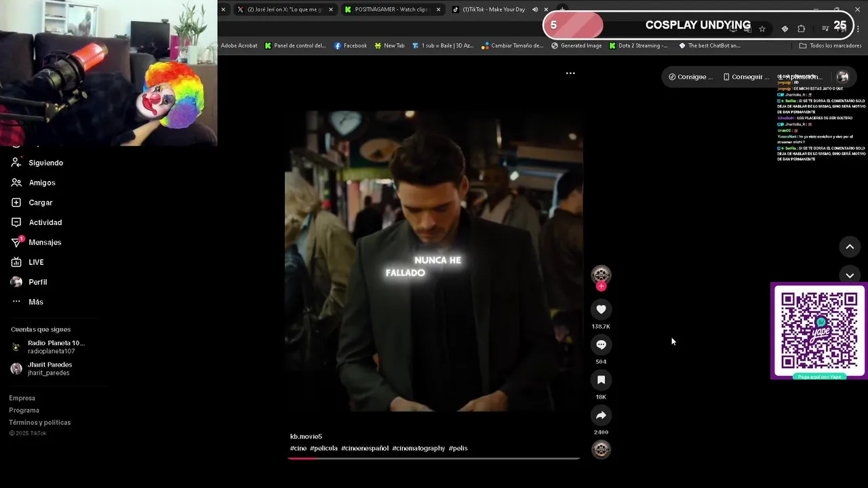This screenshot has width=868, height=488.
Task: Open Siguiendo in the sidebar
Action: point(37,163)
